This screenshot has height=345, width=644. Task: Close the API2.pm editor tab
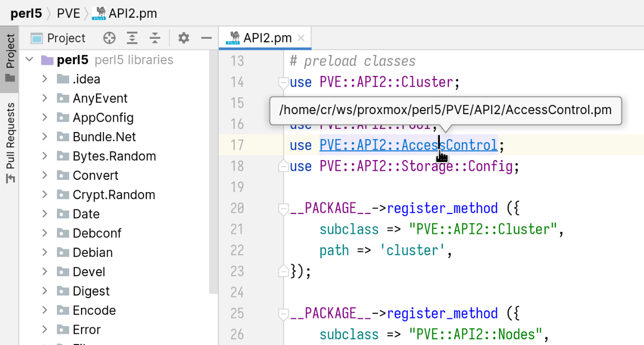click(301, 38)
